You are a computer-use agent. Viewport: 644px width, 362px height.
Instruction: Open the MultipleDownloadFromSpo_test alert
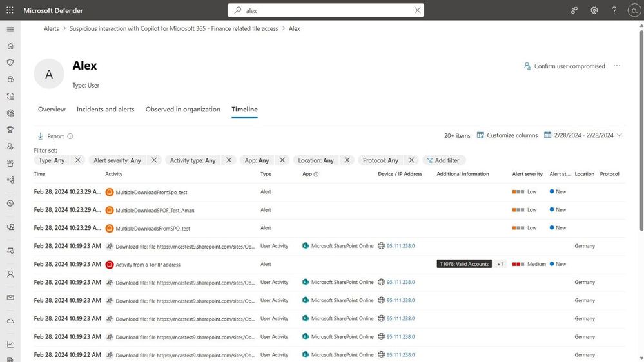[151, 192]
